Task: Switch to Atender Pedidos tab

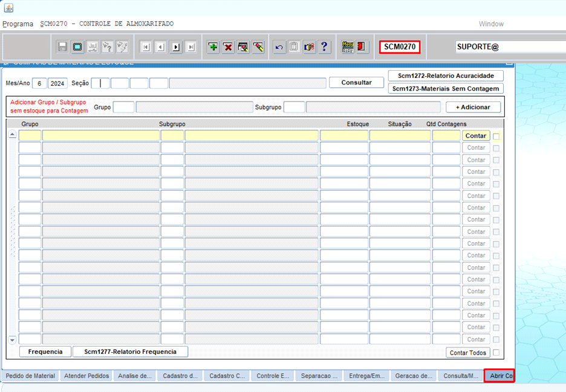Action: point(86,376)
